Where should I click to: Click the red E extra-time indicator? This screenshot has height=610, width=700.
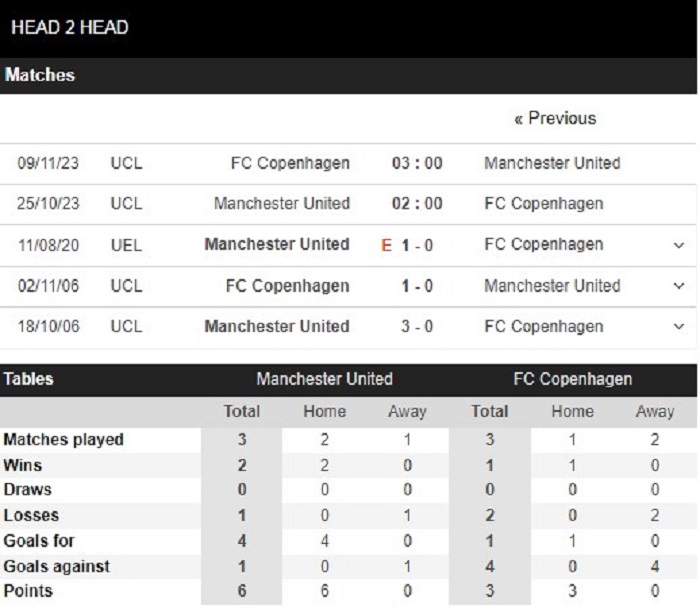pos(387,245)
